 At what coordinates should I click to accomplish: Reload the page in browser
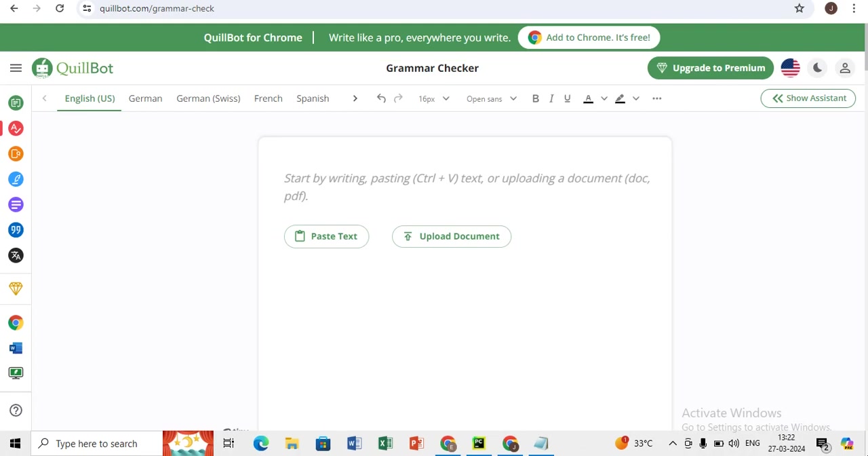coord(60,8)
